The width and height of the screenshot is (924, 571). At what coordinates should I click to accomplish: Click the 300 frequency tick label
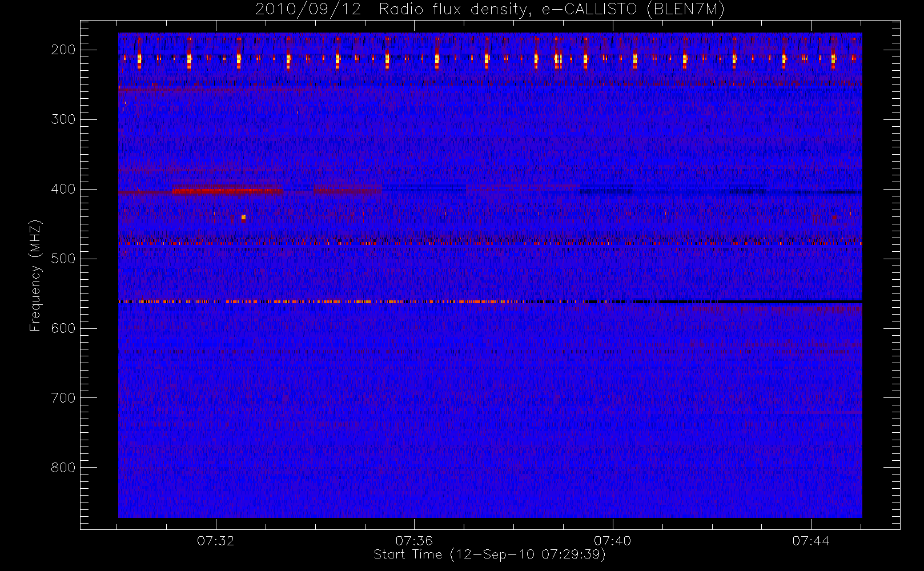[x=63, y=119]
